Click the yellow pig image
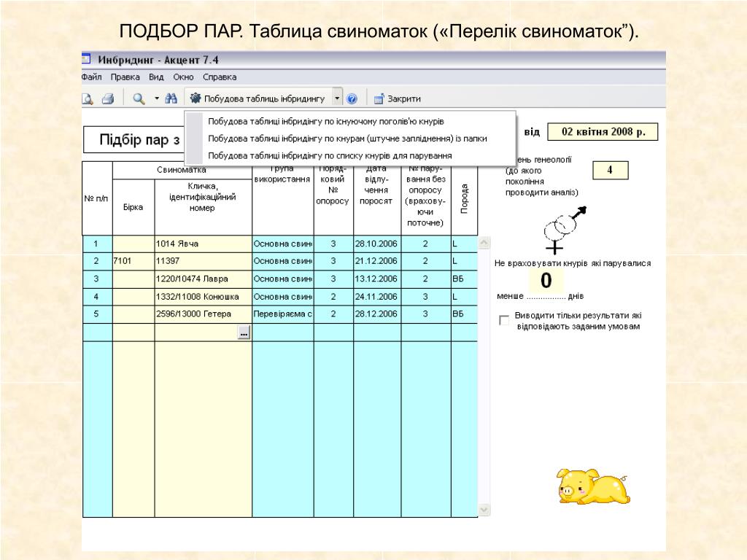The height and width of the screenshot is (560, 747). click(593, 486)
